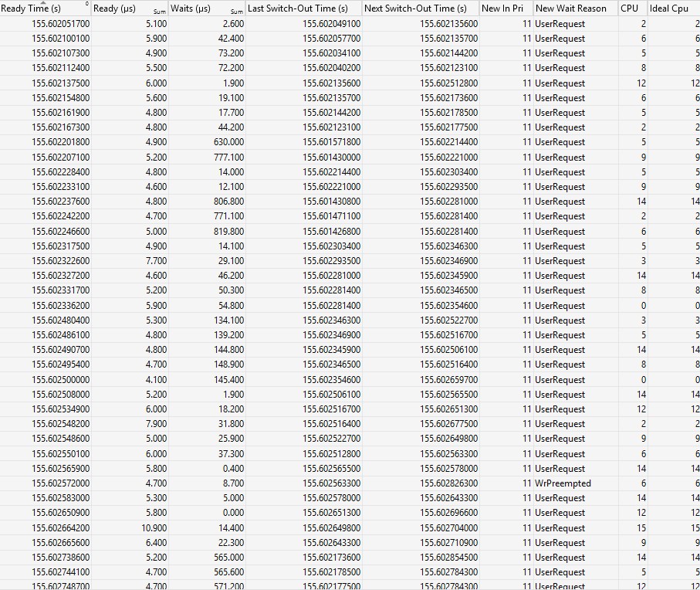Select Last Switch-Out cell 155.602034100
Image resolution: width=700 pixels, height=590 pixels.
[x=331, y=53]
